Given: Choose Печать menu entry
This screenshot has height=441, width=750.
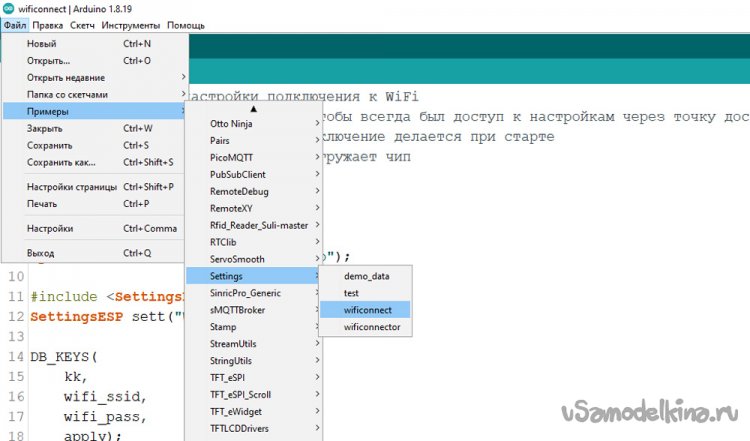Looking at the screenshot, I should point(94,204).
